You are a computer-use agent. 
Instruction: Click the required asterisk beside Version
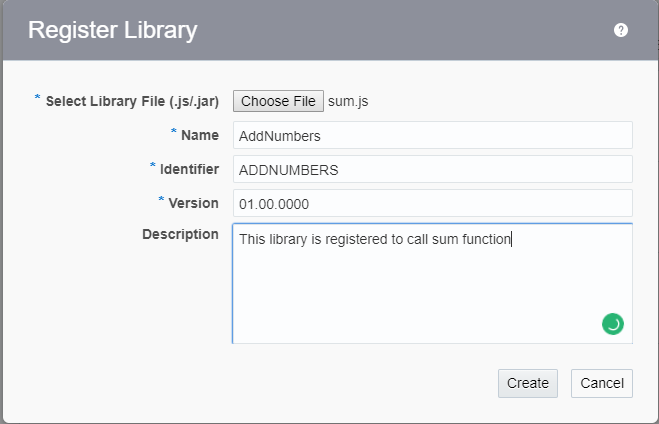click(162, 200)
